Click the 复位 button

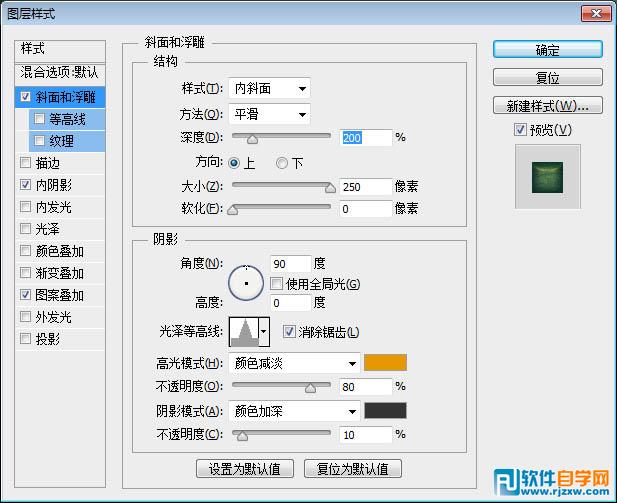point(547,78)
